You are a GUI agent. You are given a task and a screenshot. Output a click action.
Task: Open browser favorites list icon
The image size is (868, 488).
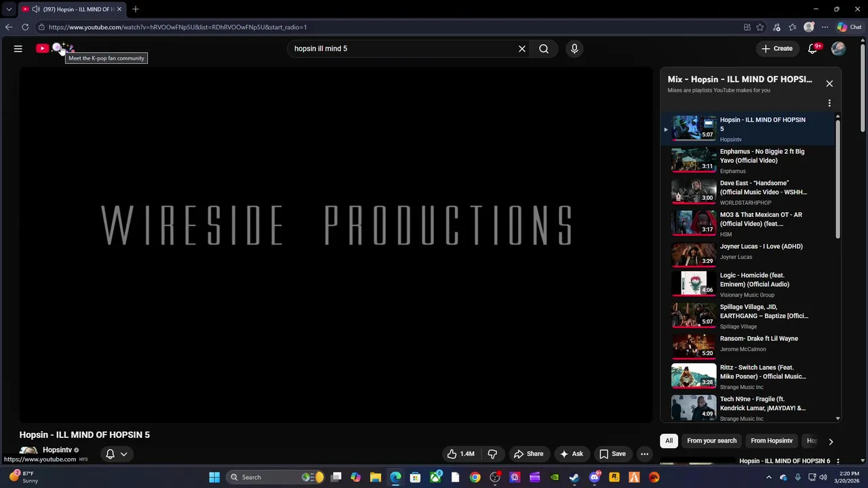(793, 27)
